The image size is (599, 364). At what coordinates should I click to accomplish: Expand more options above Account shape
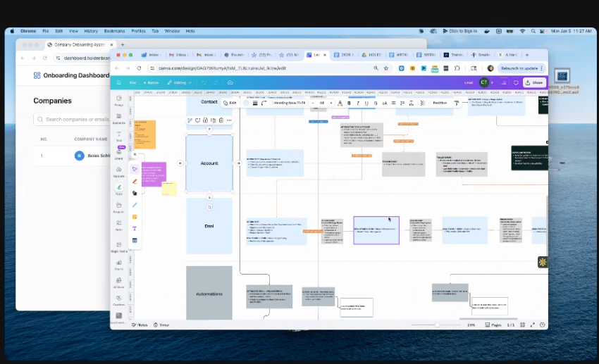[x=229, y=120]
